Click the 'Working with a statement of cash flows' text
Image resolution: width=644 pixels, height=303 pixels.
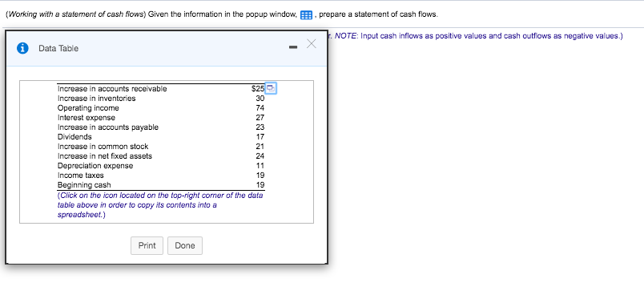tap(76, 14)
